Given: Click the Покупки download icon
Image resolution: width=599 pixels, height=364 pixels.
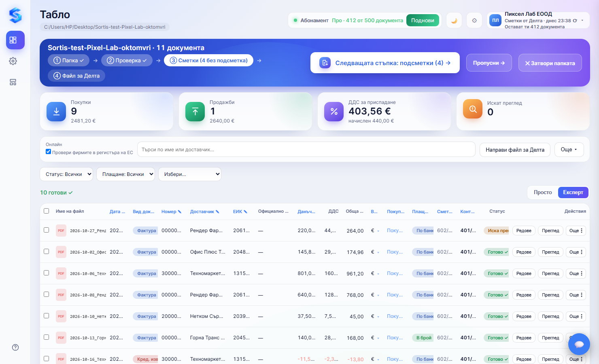Looking at the screenshot, I should (56, 112).
